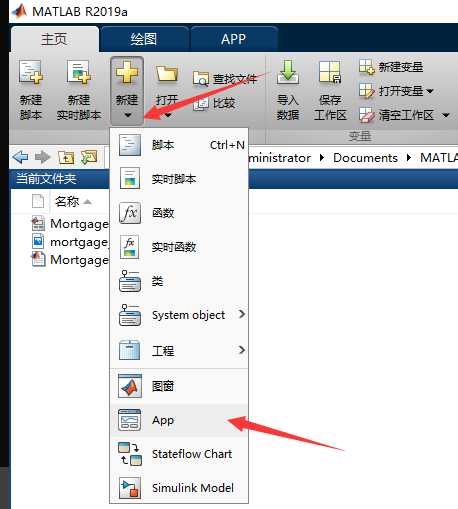
Task: Click the MATLAB Figure icon in the menu
Action: click(130, 386)
